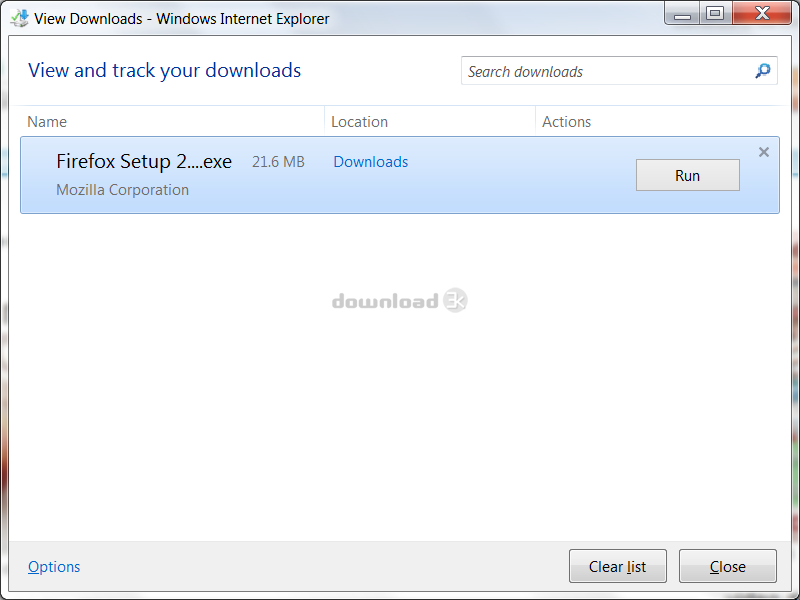Click the Close button at bottom
The image size is (800, 600).
(728, 566)
